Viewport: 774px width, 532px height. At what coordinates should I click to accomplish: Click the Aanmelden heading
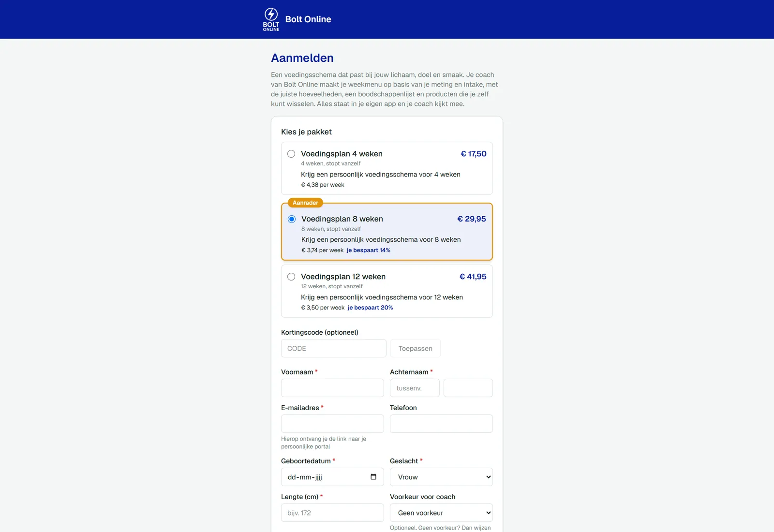(x=302, y=58)
